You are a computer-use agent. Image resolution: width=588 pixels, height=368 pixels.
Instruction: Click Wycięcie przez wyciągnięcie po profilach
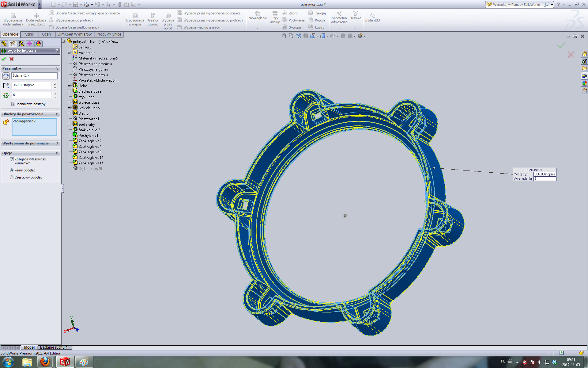pos(210,20)
